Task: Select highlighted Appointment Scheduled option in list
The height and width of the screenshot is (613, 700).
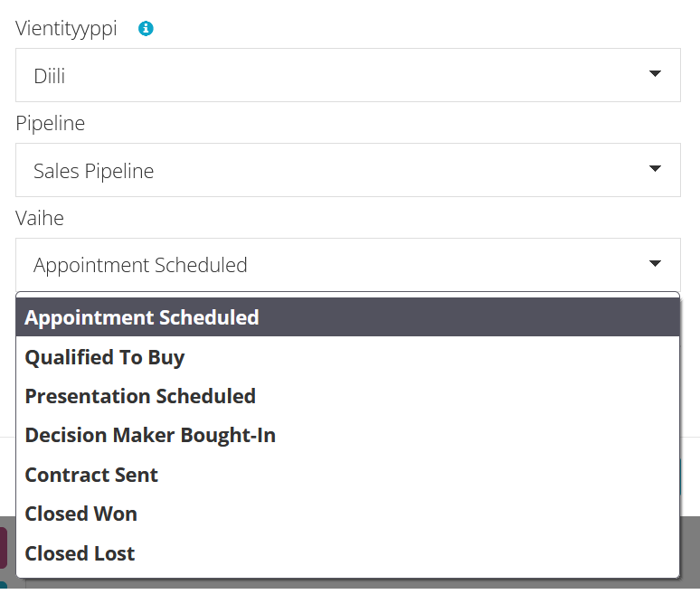Action: point(348,317)
